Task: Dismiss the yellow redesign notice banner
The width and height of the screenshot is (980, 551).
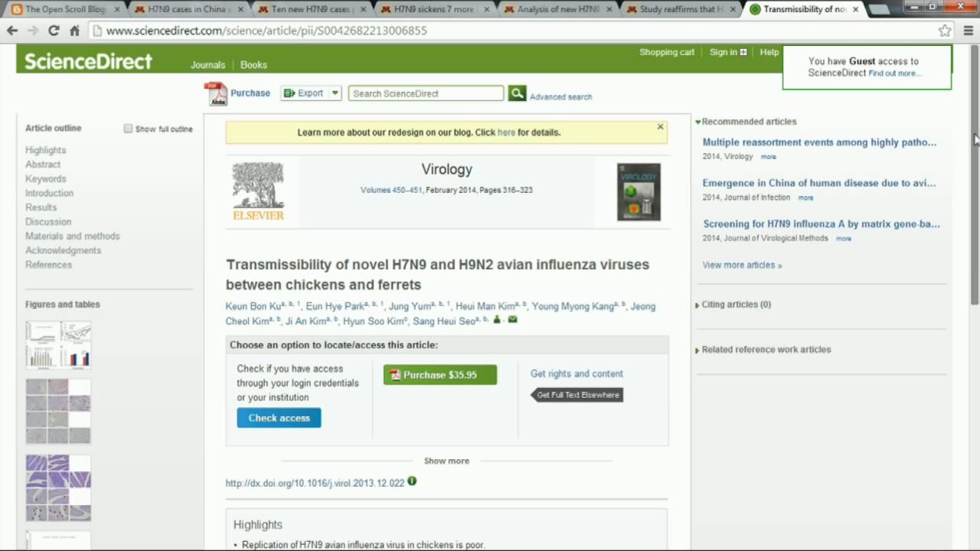Action: [x=660, y=127]
